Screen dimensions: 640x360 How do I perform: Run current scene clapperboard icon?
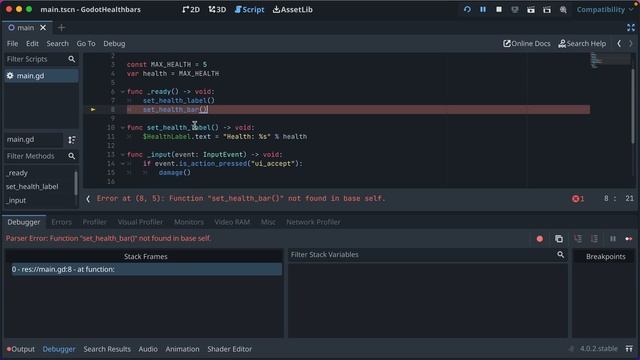(x=531, y=9)
